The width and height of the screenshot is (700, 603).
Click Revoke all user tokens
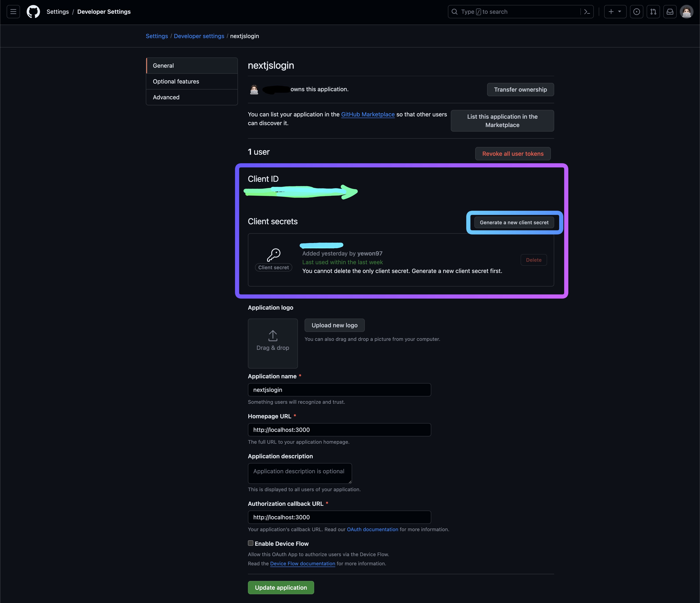tap(512, 154)
